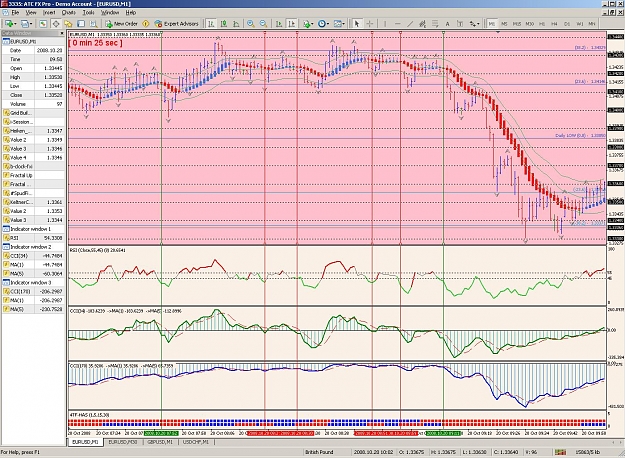The height and width of the screenshot is (458, 625).
Task: Click the New Order button
Action: 121,24
